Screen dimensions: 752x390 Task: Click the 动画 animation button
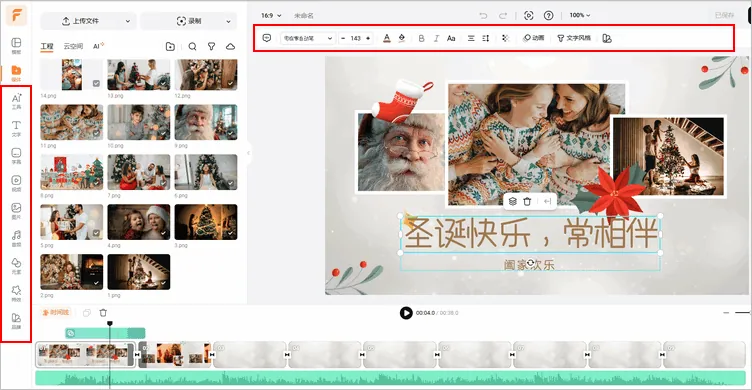[x=533, y=38]
